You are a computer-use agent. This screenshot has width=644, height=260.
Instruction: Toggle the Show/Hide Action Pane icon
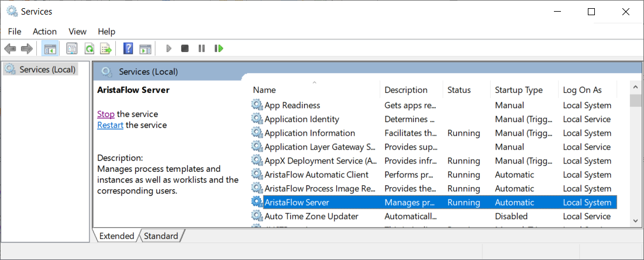[x=146, y=49]
